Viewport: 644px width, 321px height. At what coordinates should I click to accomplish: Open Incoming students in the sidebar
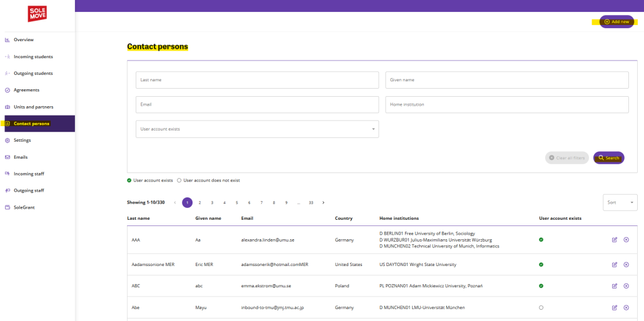33,57
